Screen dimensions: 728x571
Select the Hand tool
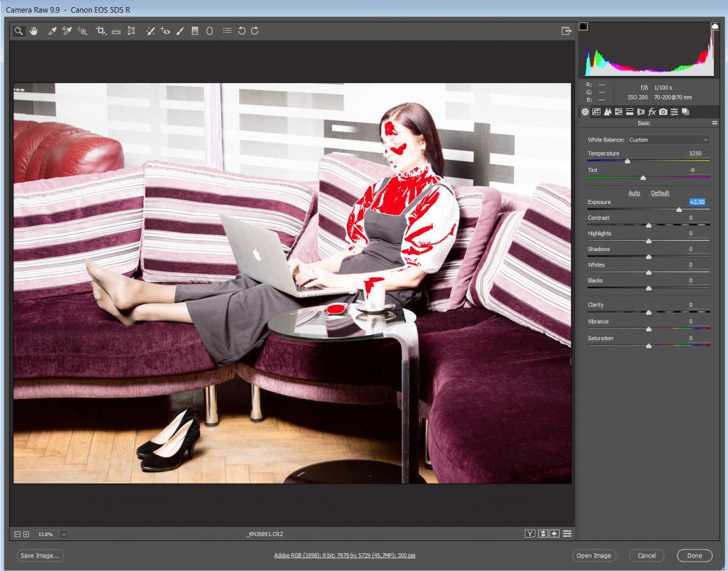(33, 31)
